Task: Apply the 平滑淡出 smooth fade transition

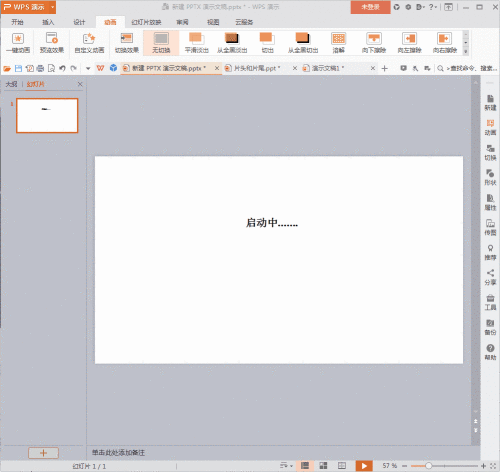Action: pos(197,43)
